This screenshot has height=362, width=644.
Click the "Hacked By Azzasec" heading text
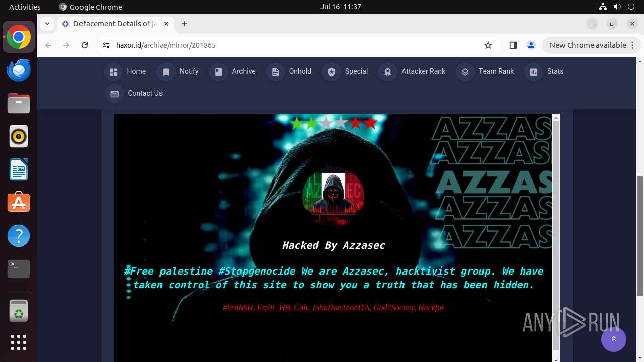334,245
